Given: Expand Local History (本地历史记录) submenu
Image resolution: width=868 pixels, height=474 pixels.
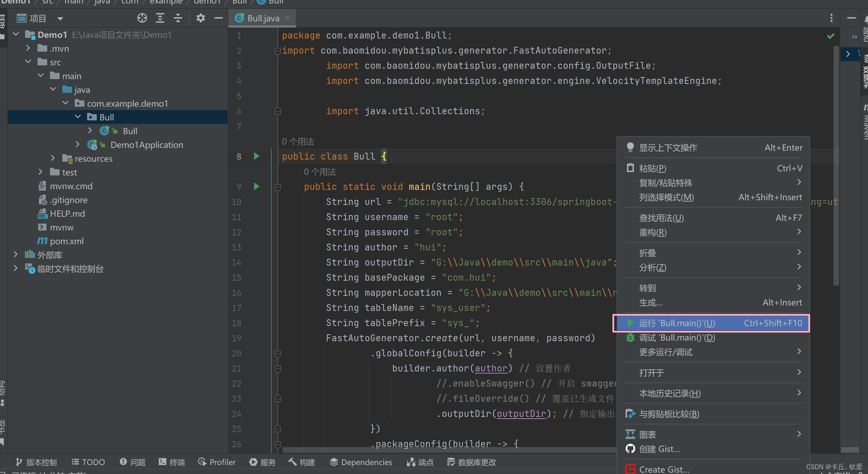Looking at the screenshot, I should (x=713, y=394).
